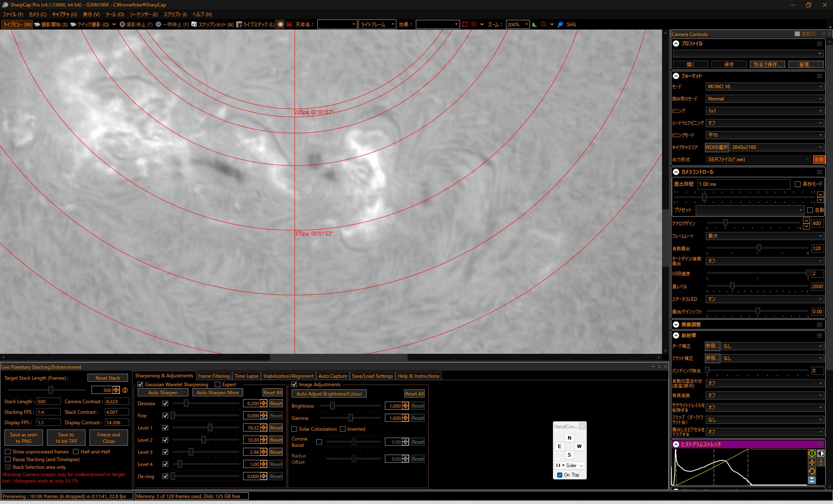Screen dimensions: 833x504
Task: Click the histogram save floppy icon
Action: point(812,480)
